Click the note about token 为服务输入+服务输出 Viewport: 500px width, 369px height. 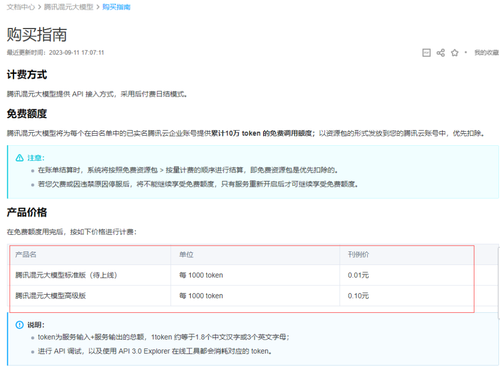163,337
